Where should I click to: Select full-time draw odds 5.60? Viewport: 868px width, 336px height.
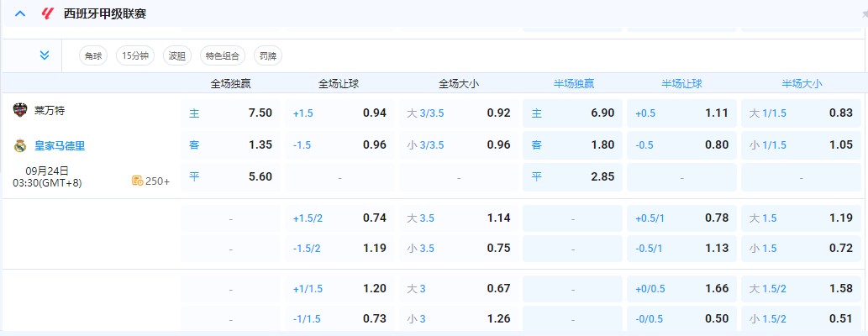click(231, 177)
